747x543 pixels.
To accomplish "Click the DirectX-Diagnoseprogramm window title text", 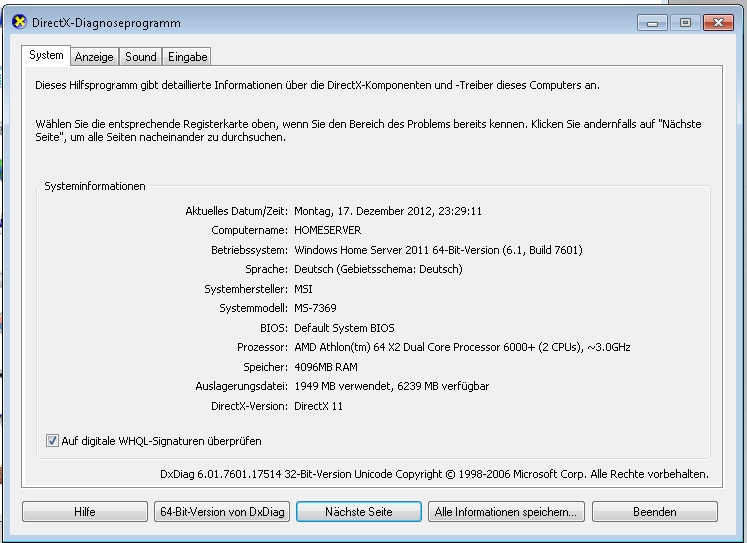I will (106, 23).
